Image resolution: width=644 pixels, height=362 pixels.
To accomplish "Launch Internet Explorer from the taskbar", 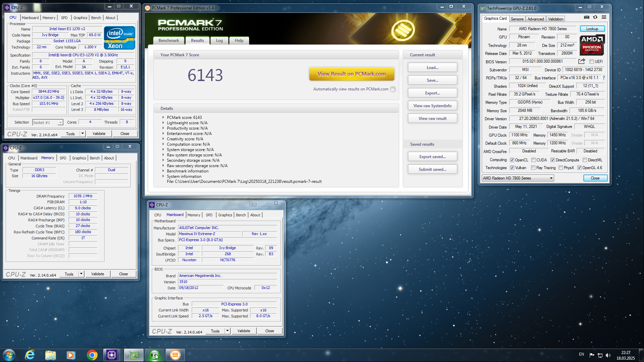I will click(x=30, y=355).
